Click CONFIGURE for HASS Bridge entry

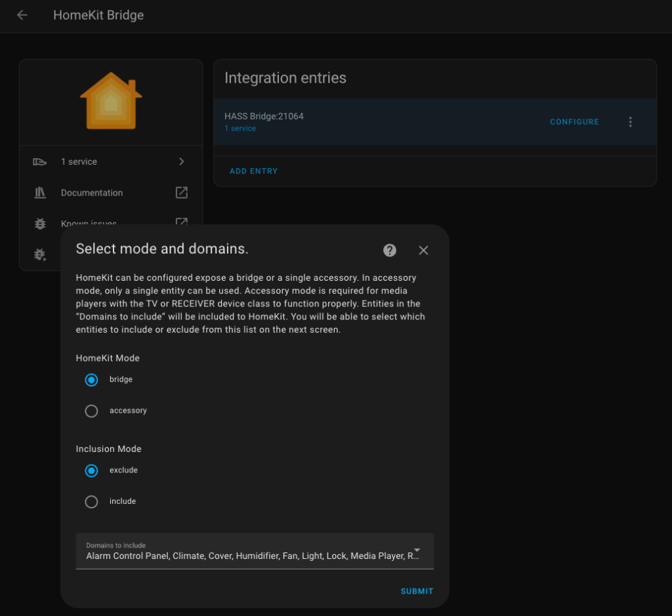574,122
